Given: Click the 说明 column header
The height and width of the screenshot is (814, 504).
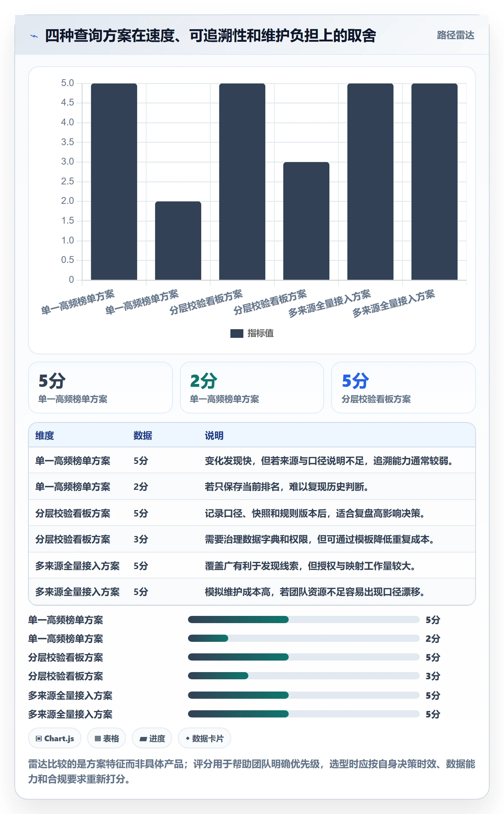Looking at the screenshot, I should (214, 435).
